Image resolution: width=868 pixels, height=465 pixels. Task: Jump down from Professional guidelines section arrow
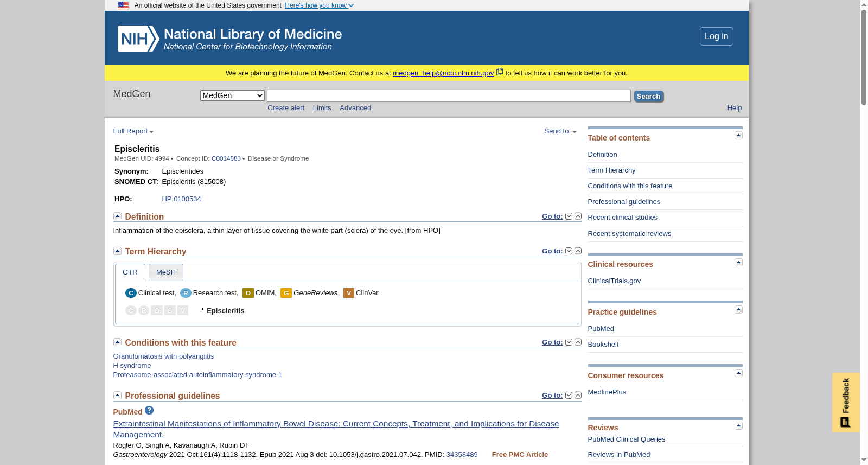(x=569, y=395)
